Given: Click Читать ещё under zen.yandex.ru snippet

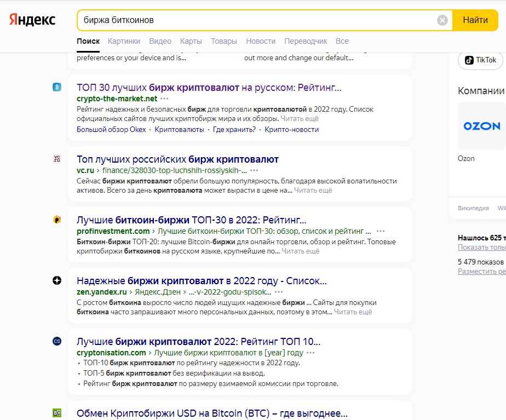Looking at the screenshot, I should click(353, 312).
